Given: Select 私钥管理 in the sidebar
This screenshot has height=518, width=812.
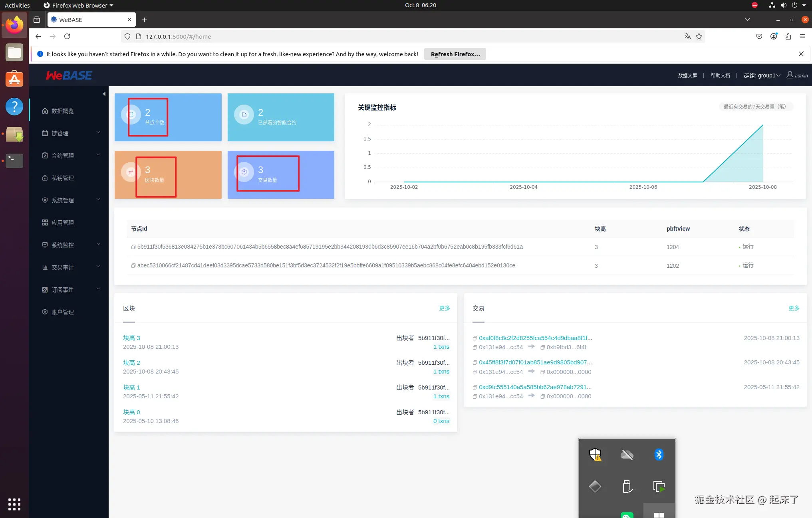Looking at the screenshot, I should (x=63, y=178).
